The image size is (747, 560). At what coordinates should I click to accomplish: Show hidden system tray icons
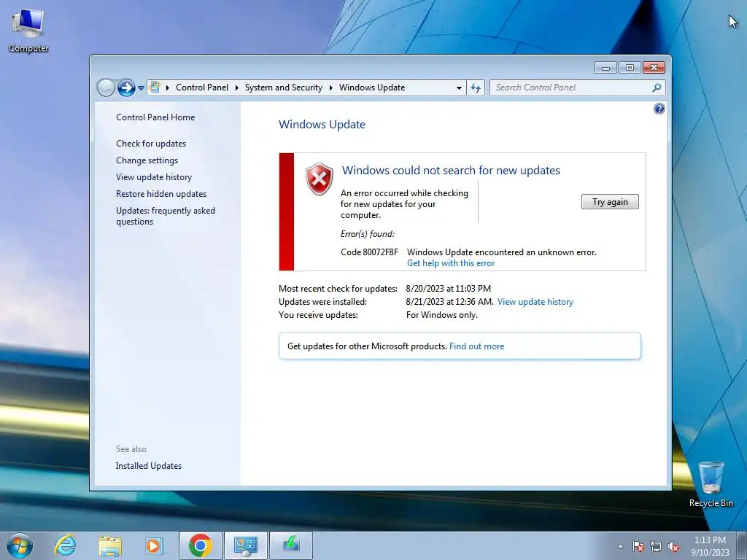pyautogui.click(x=620, y=546)
